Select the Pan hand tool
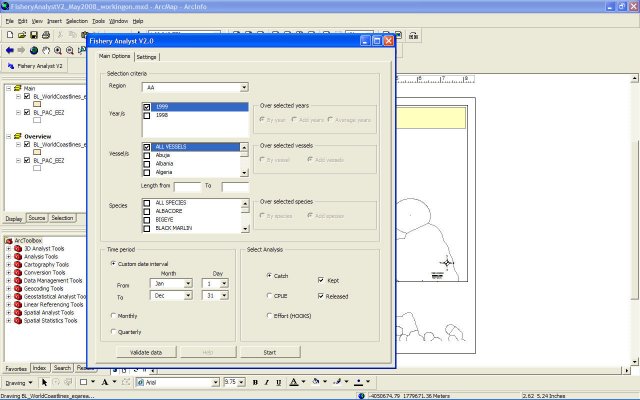The image size is (640, 400). pos(46,50)
